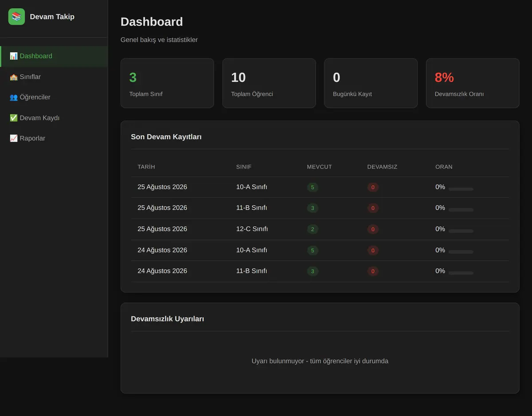Click the 12-C Sınıfı cell
This screenshot has height=416, width=532.
click(252, 229)
